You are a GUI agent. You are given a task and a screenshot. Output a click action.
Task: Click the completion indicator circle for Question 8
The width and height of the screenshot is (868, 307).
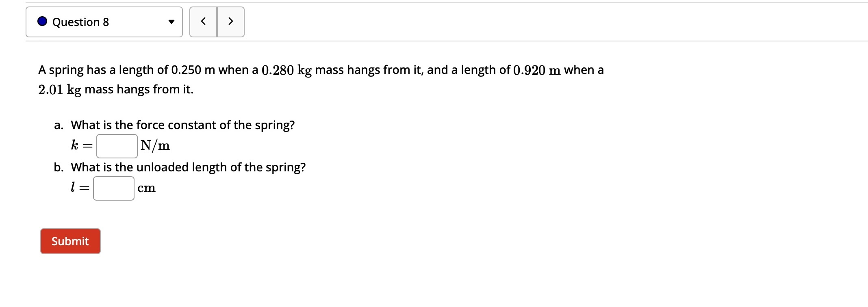point(42,22)
